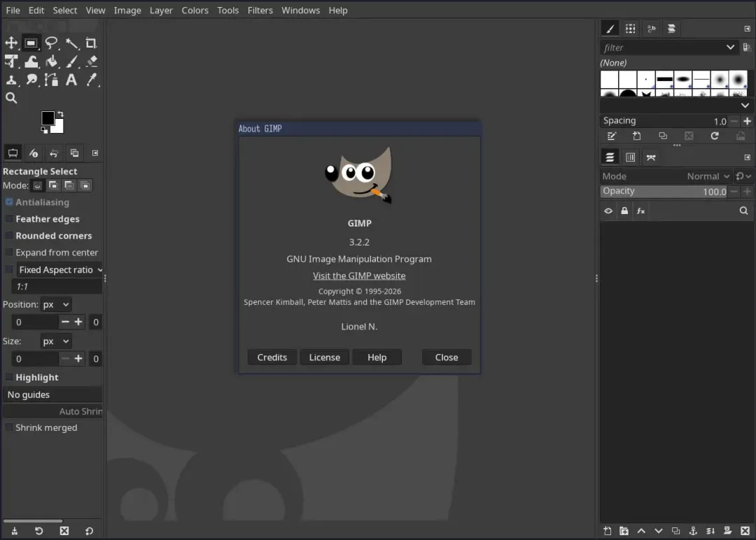Click Help button in About dialog
The width and height of the screenshot is (756, 540).
pyautogui.click(x=377, y=357)
